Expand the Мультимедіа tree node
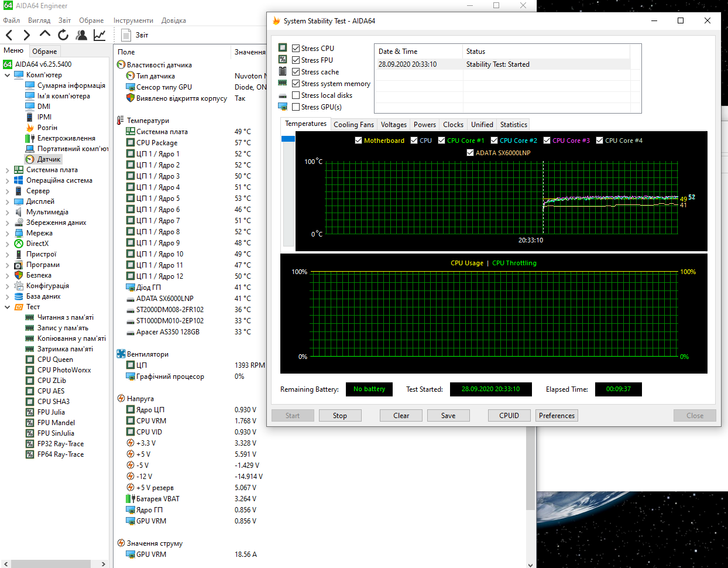 coord(7,212)
